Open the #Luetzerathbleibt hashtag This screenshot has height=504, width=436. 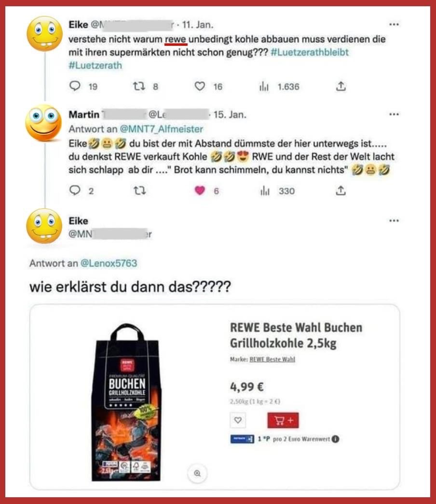click(x=310, y=52)
